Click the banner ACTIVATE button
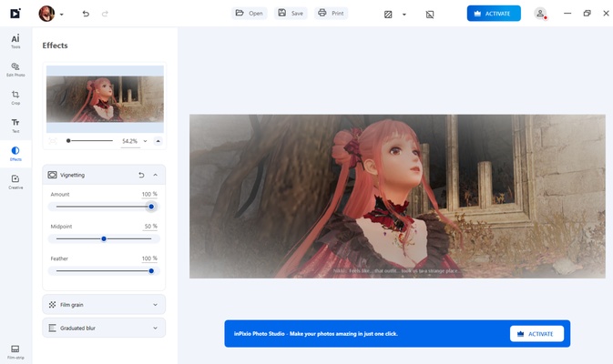 (536, 334)
